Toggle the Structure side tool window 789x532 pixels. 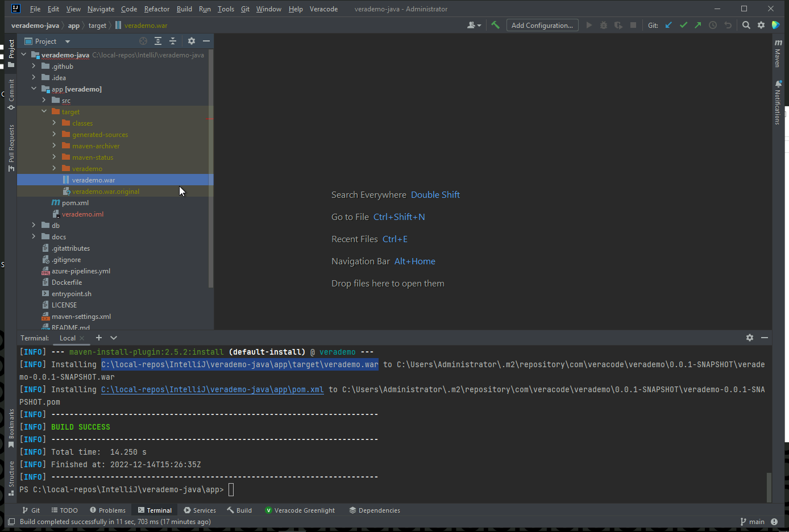pyautogui.click(x=11, y=478)
